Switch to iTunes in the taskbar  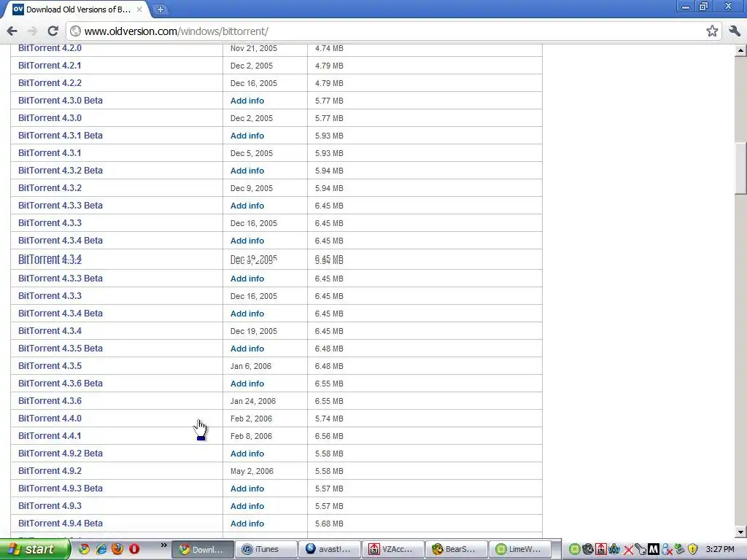(x=266, y=549)
